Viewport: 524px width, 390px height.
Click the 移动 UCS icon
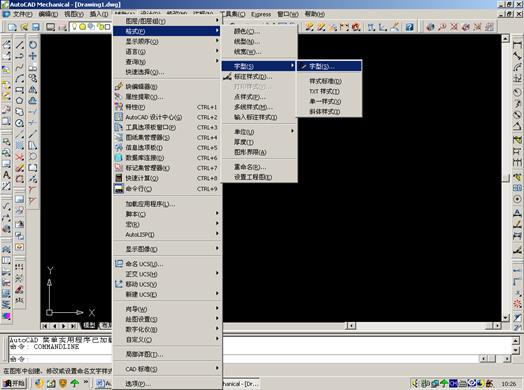click(x=119, y=284)
